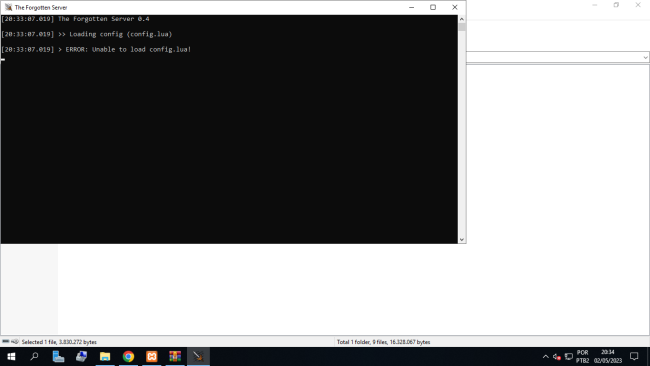Open XAMPP control panel taskbar icon
The image size is (650, 366).
[152, 356]
